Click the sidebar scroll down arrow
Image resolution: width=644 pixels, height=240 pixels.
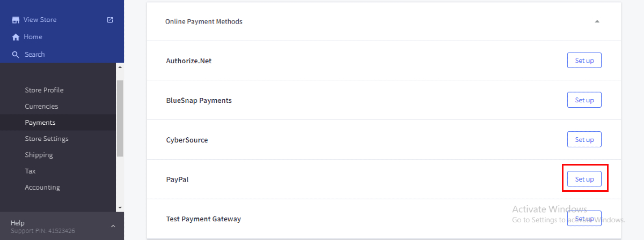pyautogui.click(x=120, y=207)
